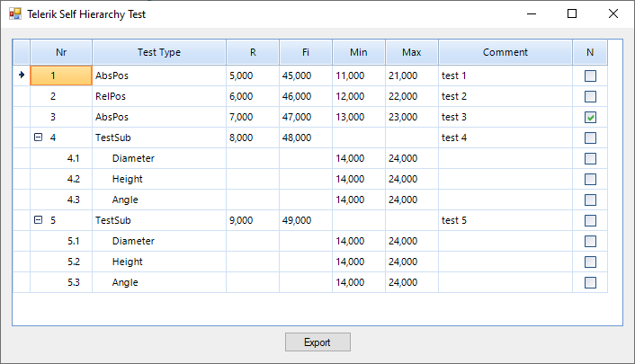Close the Telerik Self Hierarchy Test window
635x364 pixels.
tap(613, 14)
